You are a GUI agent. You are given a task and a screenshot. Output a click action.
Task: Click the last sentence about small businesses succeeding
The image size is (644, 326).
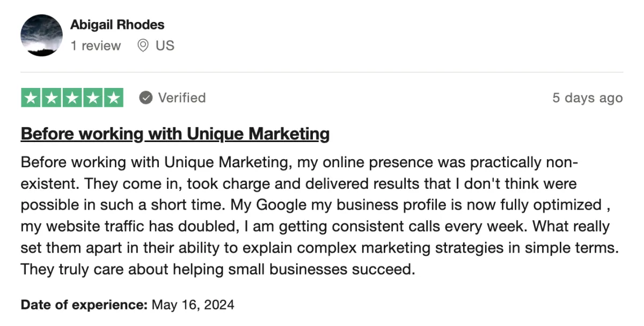tap(218, 269)
